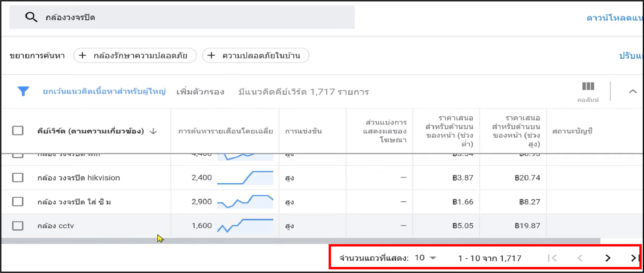Click the ใส่ ซิ ม row trend sparkline

pyautogui.click(x=245, y=202)
